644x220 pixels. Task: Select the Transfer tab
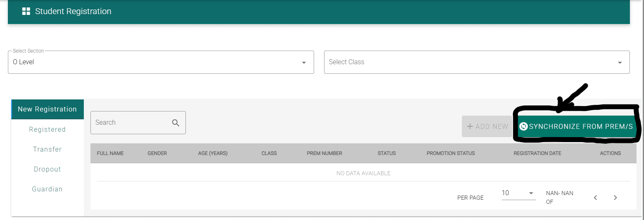click(47, 149)
